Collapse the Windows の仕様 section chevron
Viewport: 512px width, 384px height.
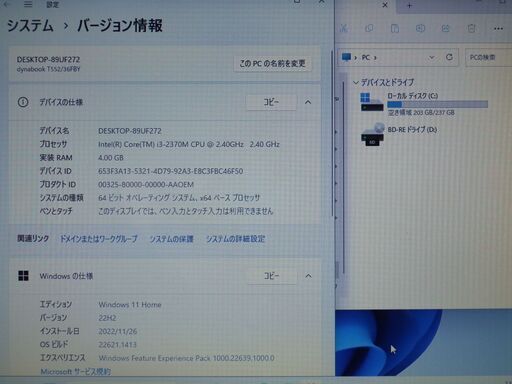point(308,276)
